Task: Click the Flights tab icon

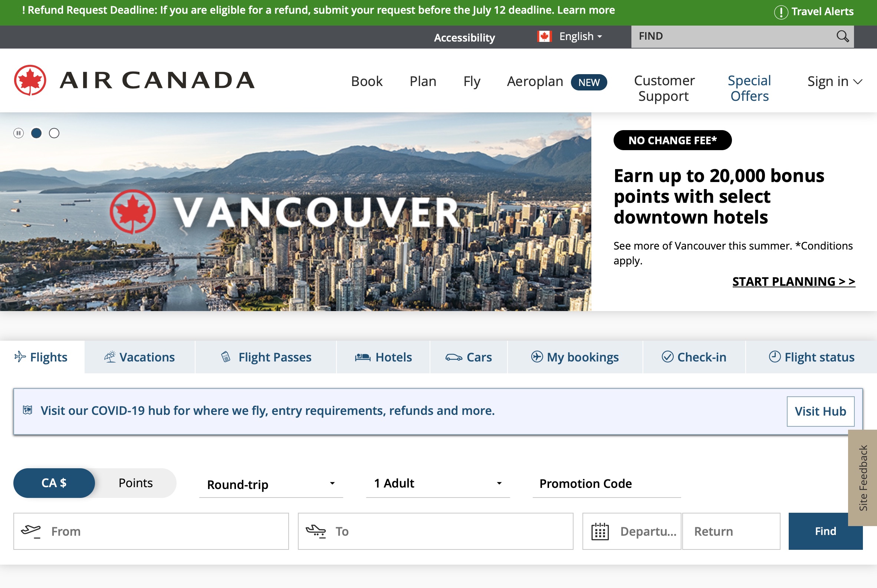Action: pos(19,357)
